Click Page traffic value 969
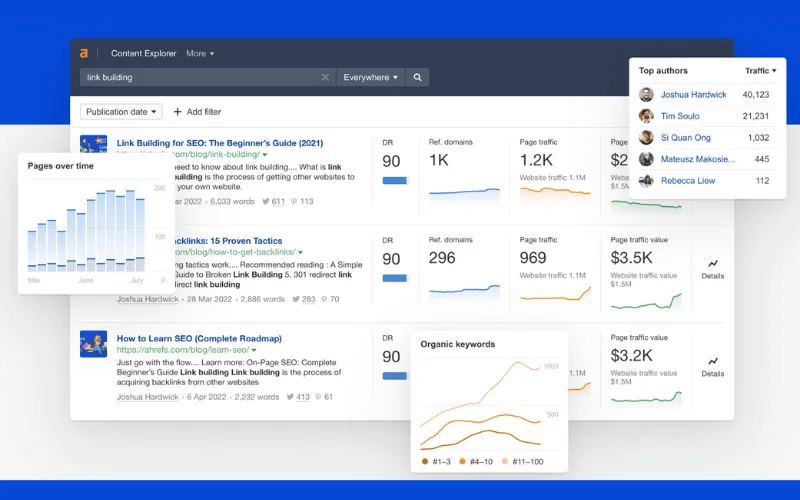This screenshot has width=800, height=500. coord(533,258)
